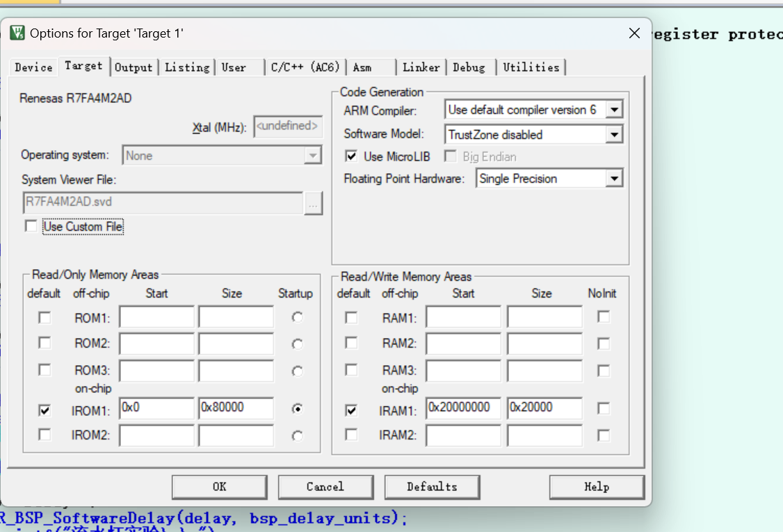Viewport: 783px width, 532px height.
Task: Open the Utilities tab
Action: [531, 67]
